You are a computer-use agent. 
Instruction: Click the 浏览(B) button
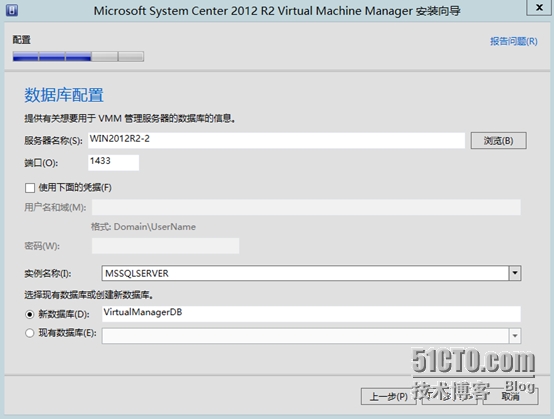click(x=499, y=141)
